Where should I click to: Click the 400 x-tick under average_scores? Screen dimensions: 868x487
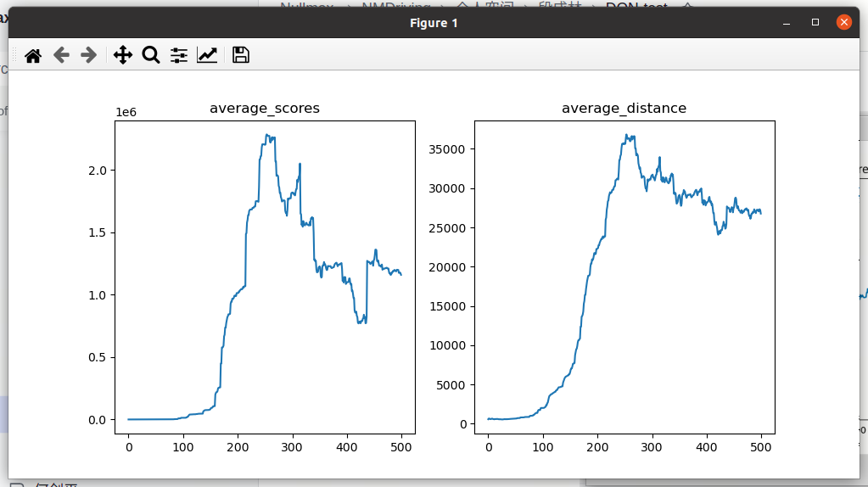pos(347,447)
